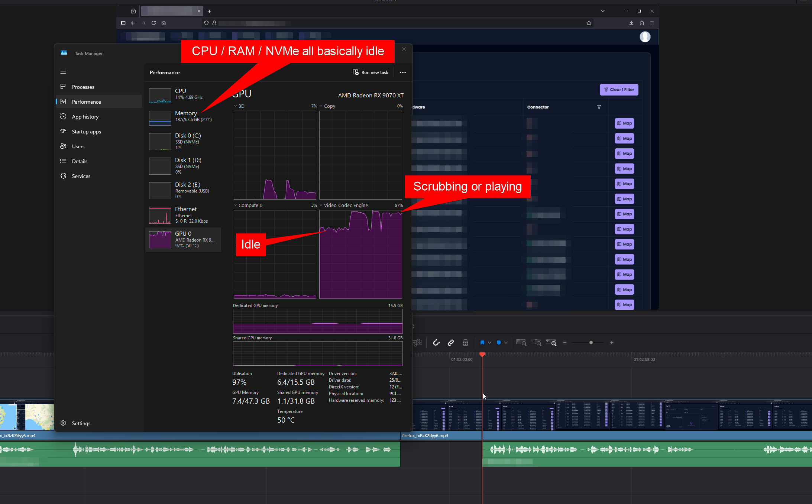Toggle linked selection chain icon
This screenshot has height=504, width=812.
coord(451,343)
